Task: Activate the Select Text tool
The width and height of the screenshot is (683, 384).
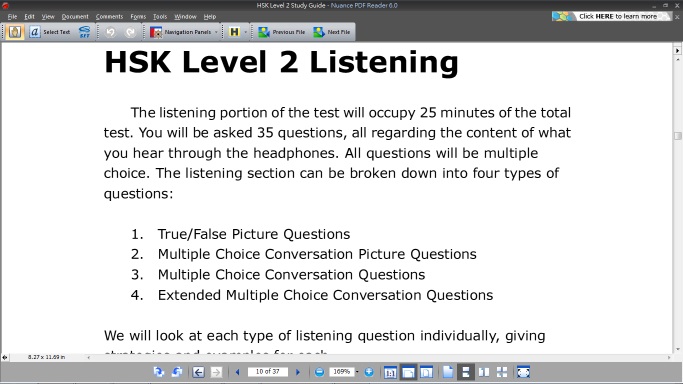Action: (50, 32)
